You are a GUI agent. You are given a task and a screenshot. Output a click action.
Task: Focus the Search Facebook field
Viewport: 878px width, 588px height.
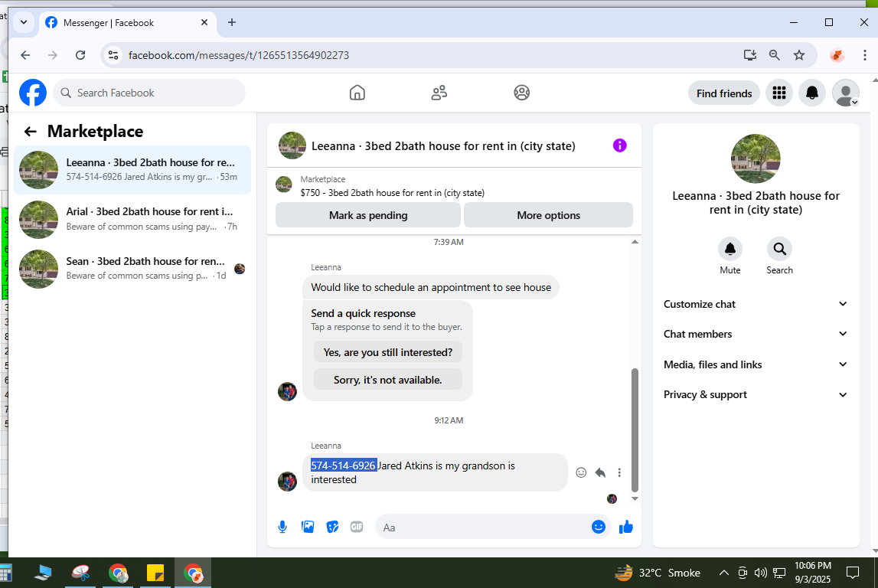[x=149, y=93]
